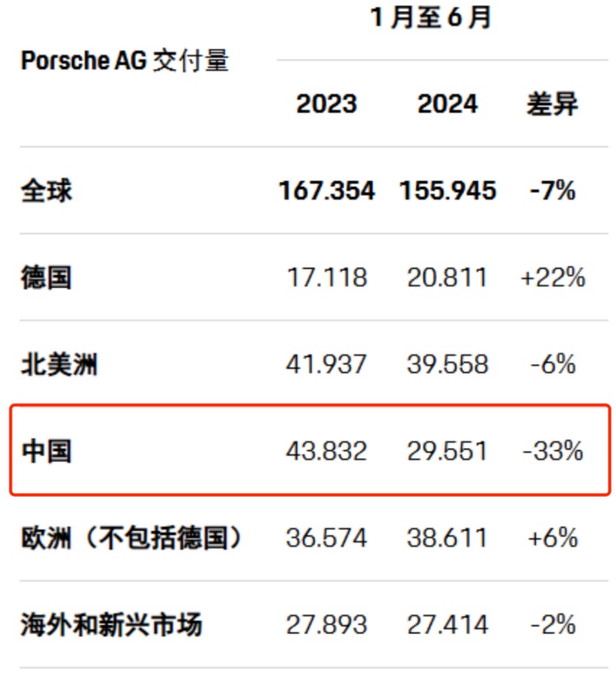Click overseas 2023 value 27.893
616x675 pixels.
pos(327,625)
